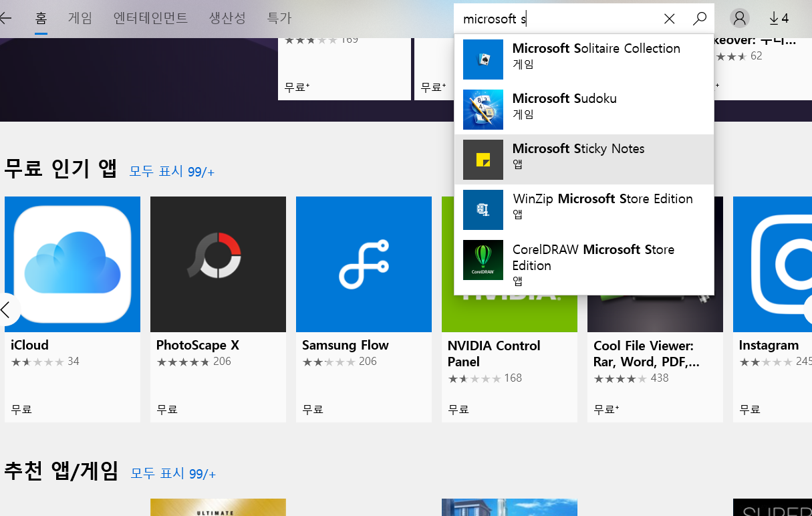Open the top card with 169 ratings

[344, 69]
